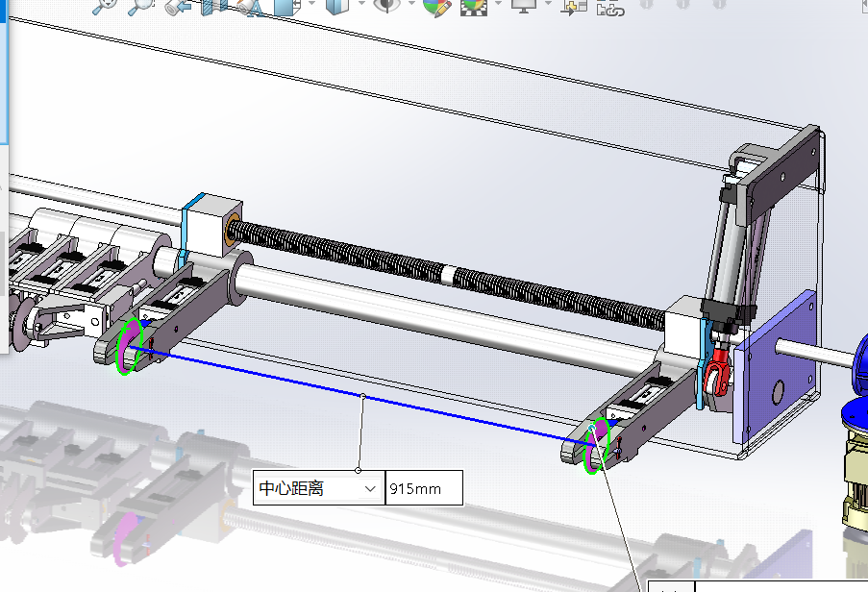The height and width of the screenshot is (592, 868).
Task: Expand the Hide/Show Items dropdown arrow
Action: [411, 5]
